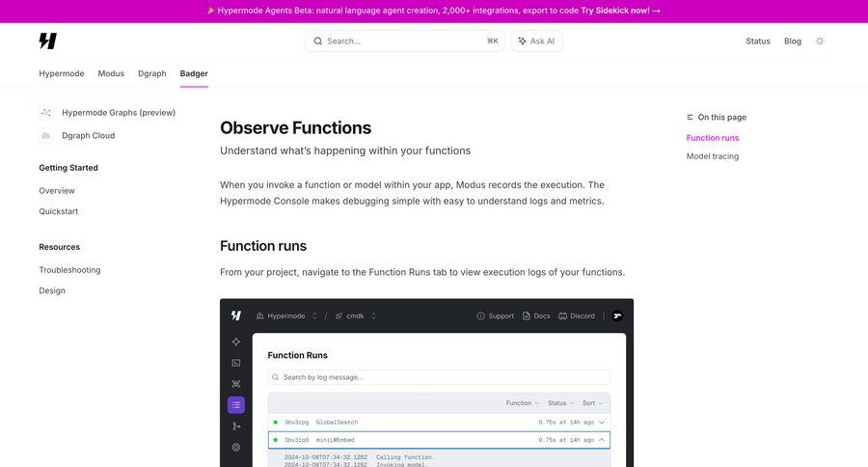Select the Badger tab

click(x=194, y=73)
